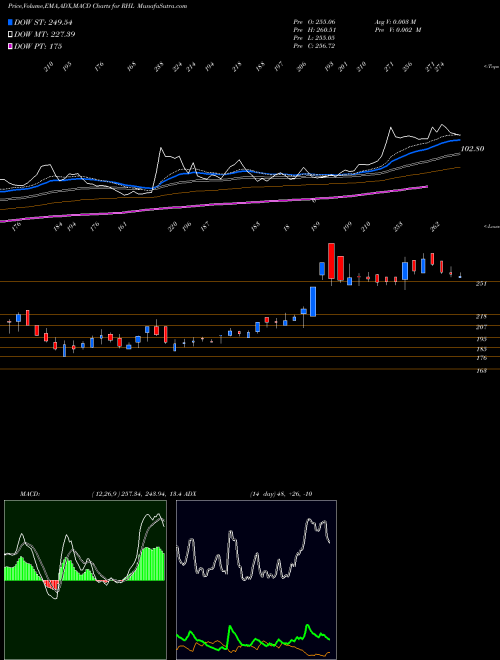This screenshot has height=660, width=500.
Task: Click the ADX '(14 day) 48, +26, -10' text
Action: (x=280, y=494)
